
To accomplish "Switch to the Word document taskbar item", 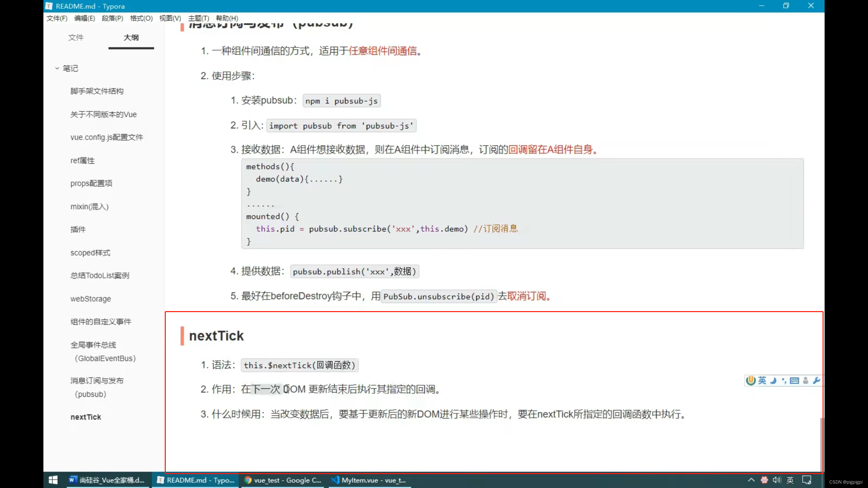I will click(108, 480).
